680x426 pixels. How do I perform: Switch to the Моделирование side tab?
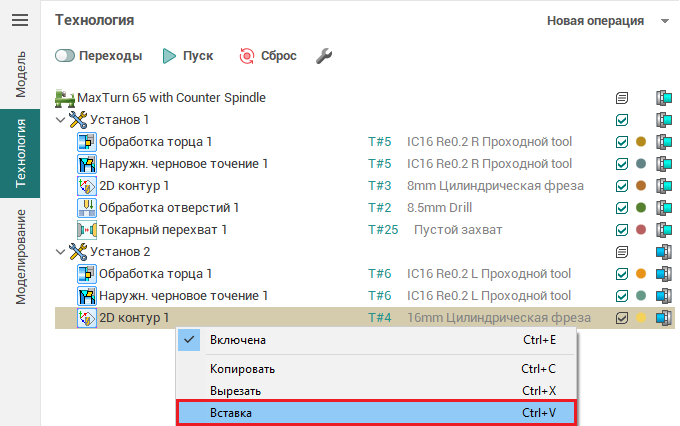coord(20,256)
